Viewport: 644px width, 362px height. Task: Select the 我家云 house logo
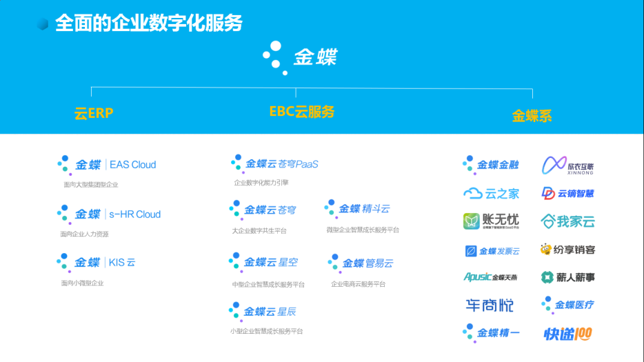tap(568, 221)
